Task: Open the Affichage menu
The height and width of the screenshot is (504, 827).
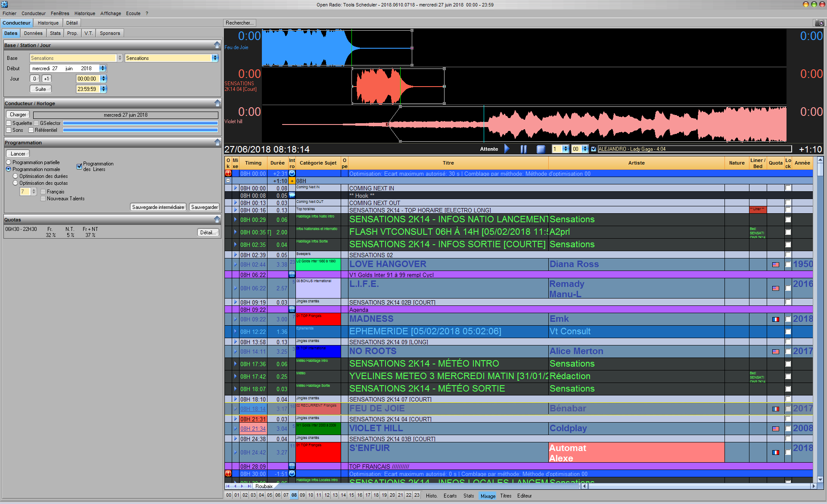Action: (111, 13)
